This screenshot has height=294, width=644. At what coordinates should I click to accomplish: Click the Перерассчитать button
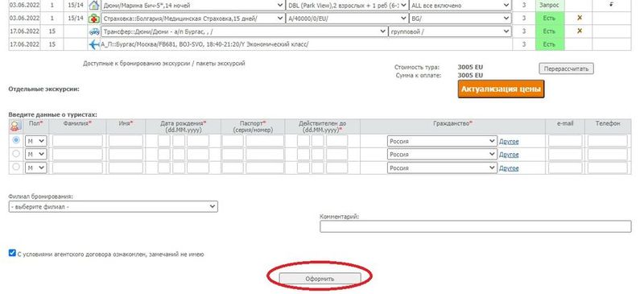566,68
